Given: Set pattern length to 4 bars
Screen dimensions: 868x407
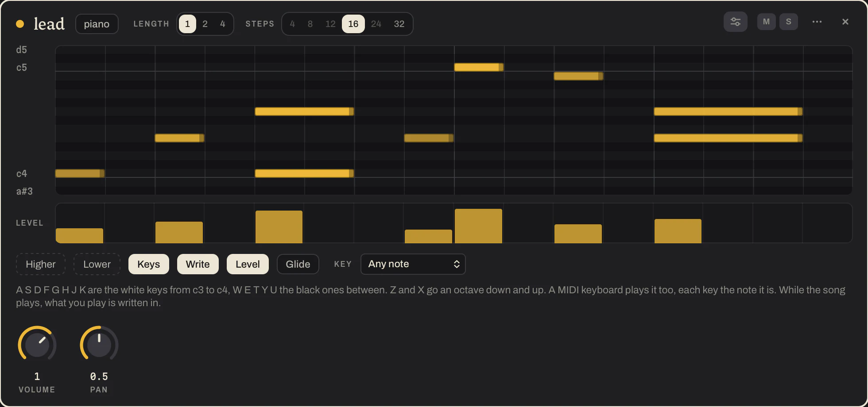Looking at the screenshot, I should 223,24.
